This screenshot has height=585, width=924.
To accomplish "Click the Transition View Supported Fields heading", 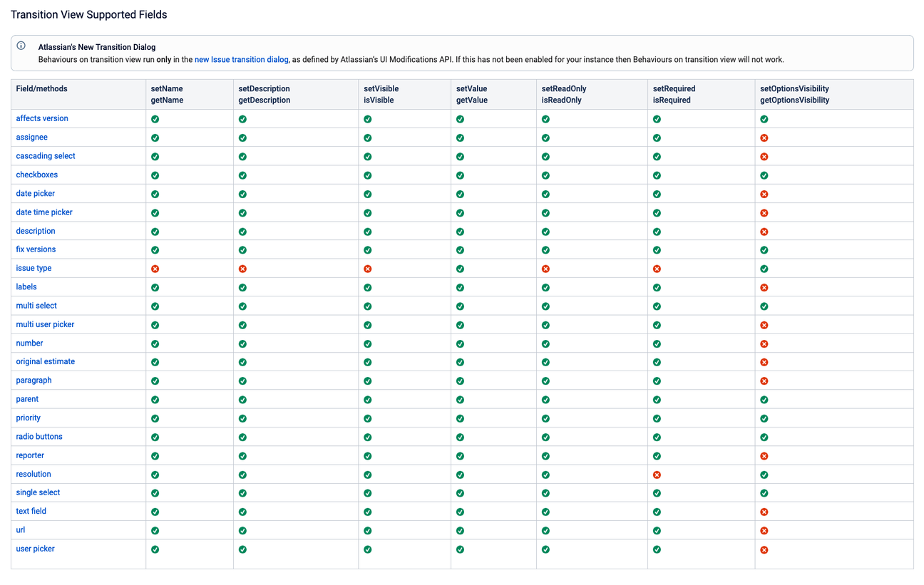I will pos(89,14).
